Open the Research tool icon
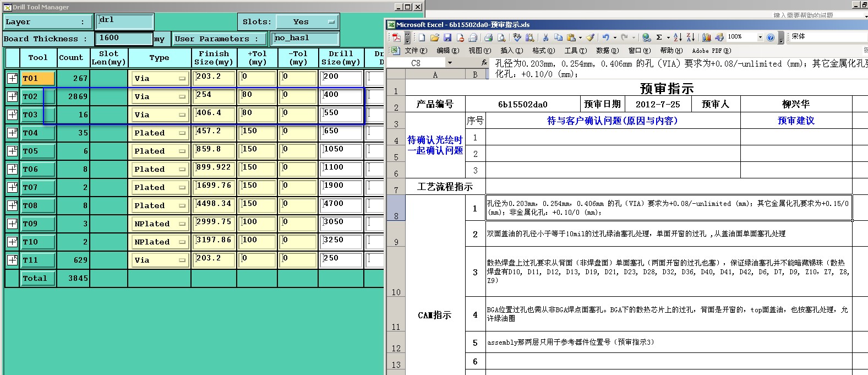The height and width of the screenshot is (375, 868). click(529, 37)
